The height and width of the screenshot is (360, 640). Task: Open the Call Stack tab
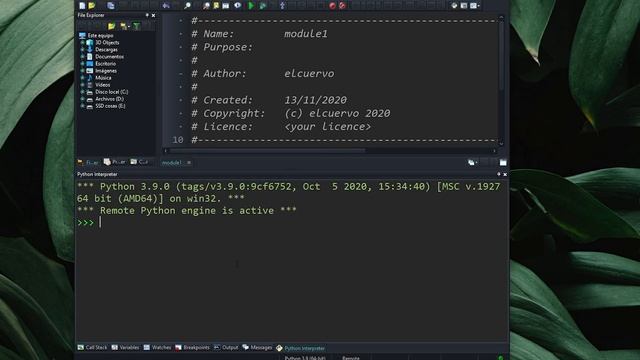[x=92, y=348]
